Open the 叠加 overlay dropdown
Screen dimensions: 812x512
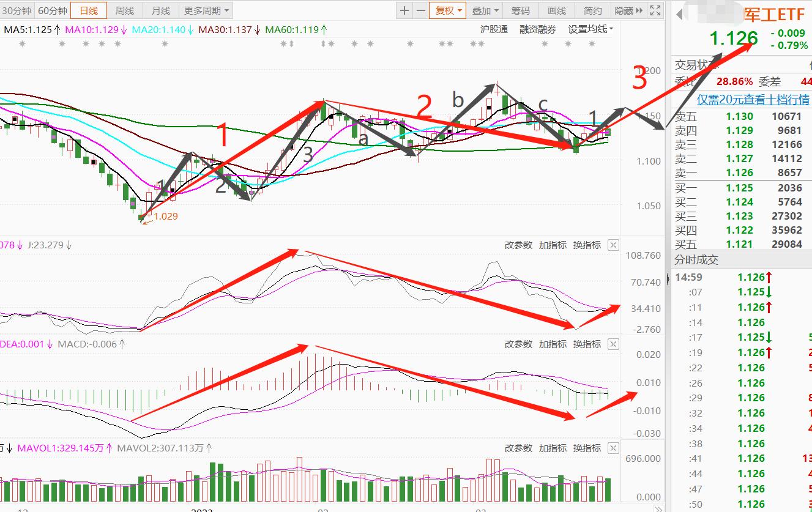click(486, 10)
